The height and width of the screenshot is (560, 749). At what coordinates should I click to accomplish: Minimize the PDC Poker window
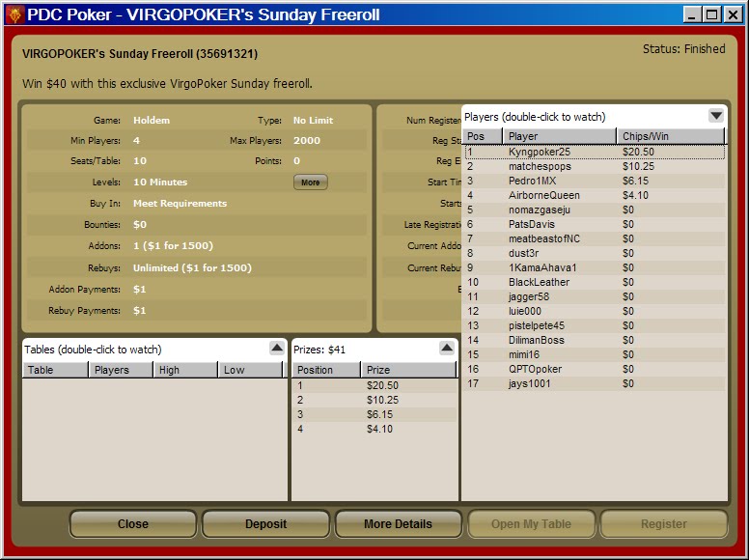point(692,14)
